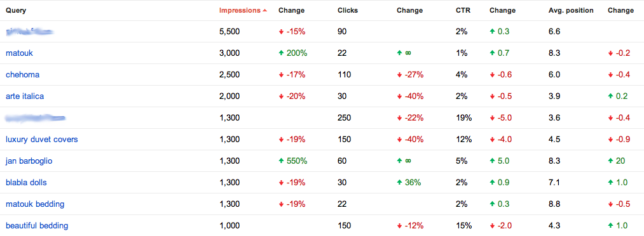Screen dimensions: 644x236
Task: Select the blabla dolls query
Action: tap(26, 183)
